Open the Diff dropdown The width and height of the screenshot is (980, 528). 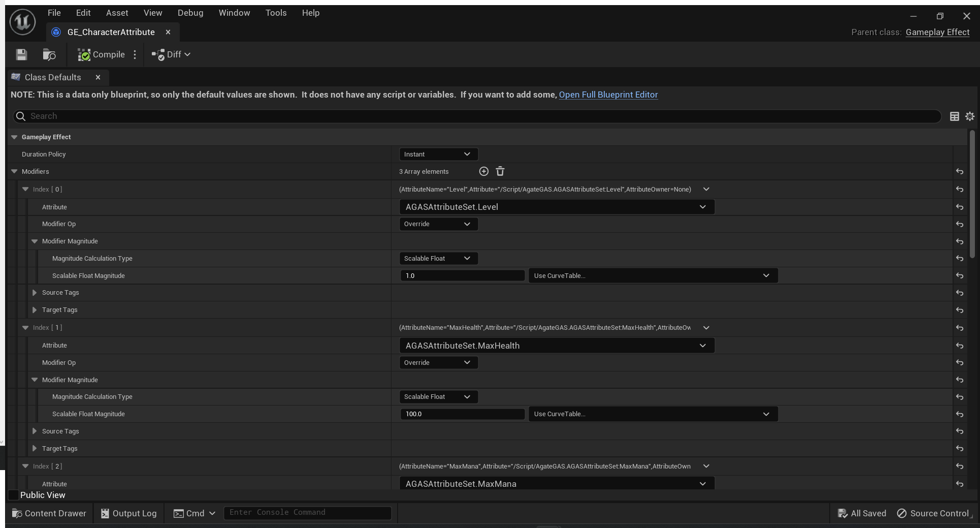[171, 54]
